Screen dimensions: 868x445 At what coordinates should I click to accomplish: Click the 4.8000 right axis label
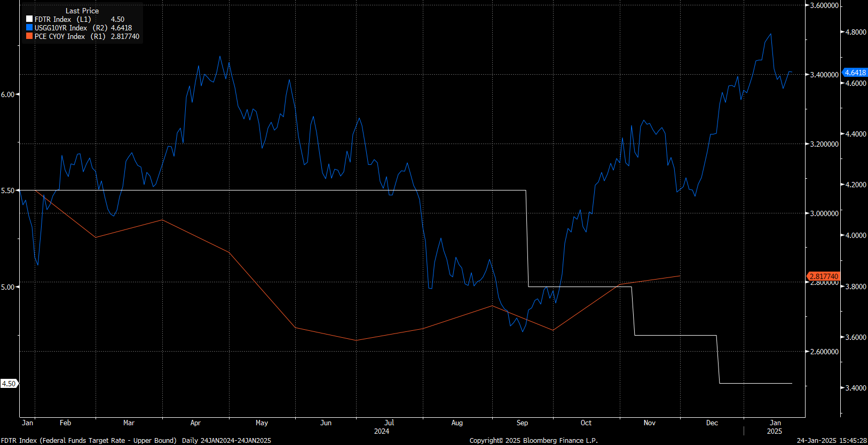(856, 32)
